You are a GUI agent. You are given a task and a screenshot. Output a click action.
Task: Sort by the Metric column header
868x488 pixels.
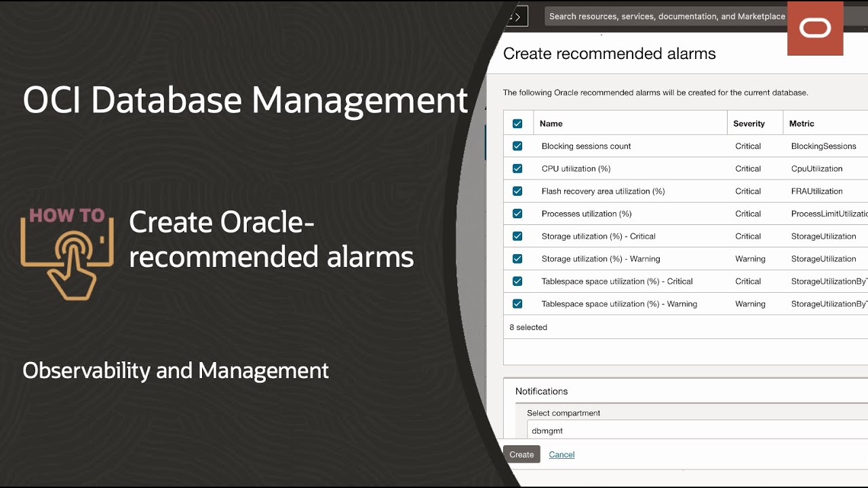pos(802,123)
